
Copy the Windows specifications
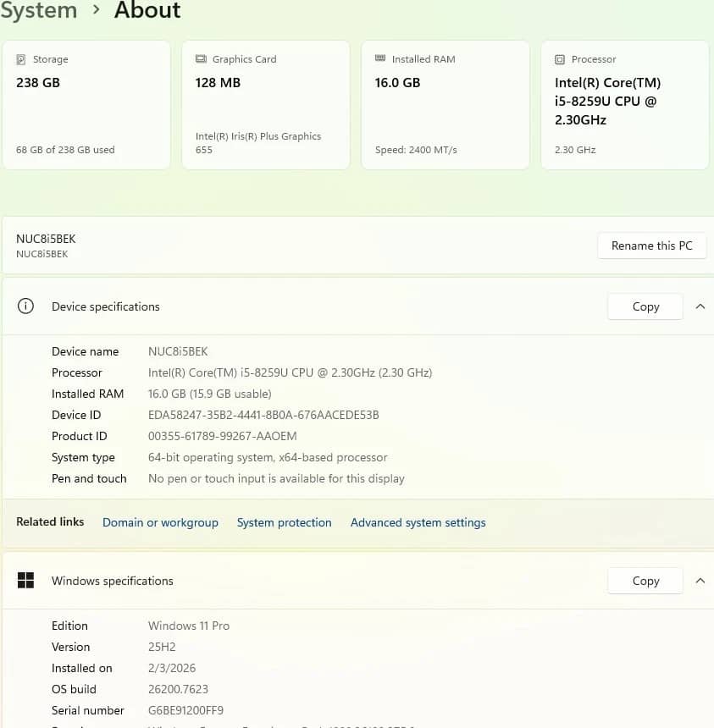(645, 581)
